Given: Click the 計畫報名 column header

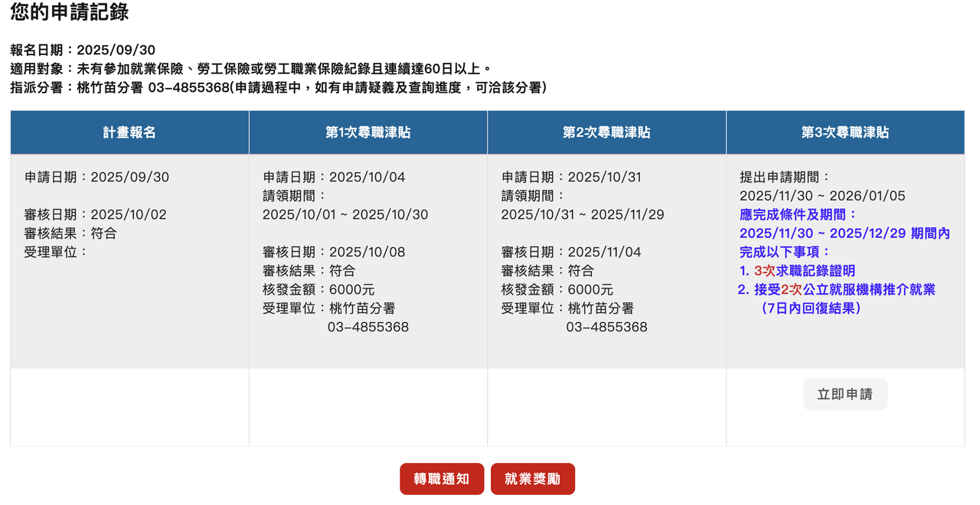Looking at the screenshot, I should click(129, 132).
